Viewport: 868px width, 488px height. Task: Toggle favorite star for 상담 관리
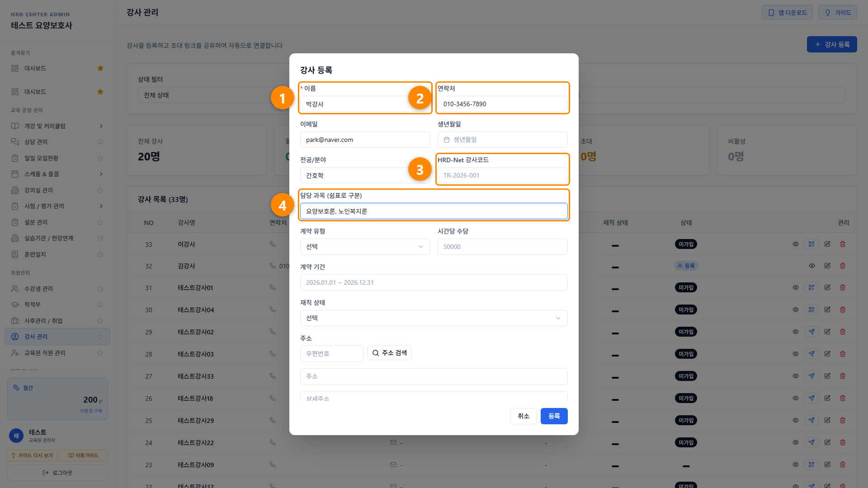[100, 142]
